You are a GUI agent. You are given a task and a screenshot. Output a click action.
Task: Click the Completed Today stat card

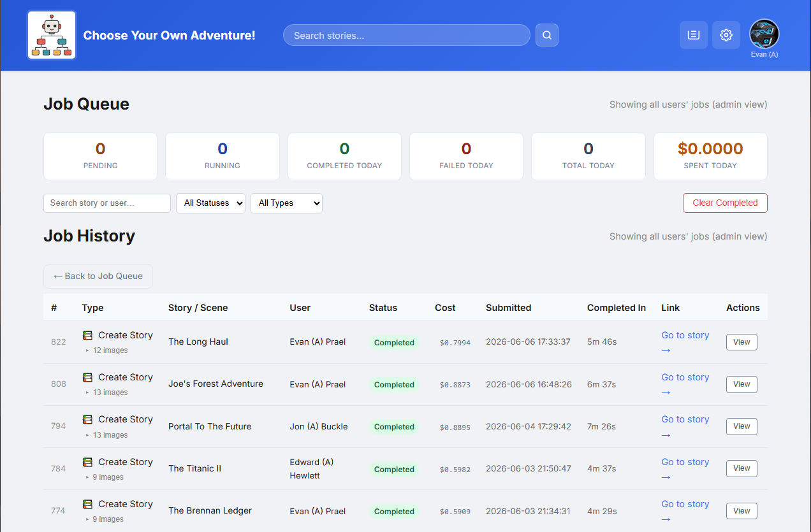click(x=344, y=156)
